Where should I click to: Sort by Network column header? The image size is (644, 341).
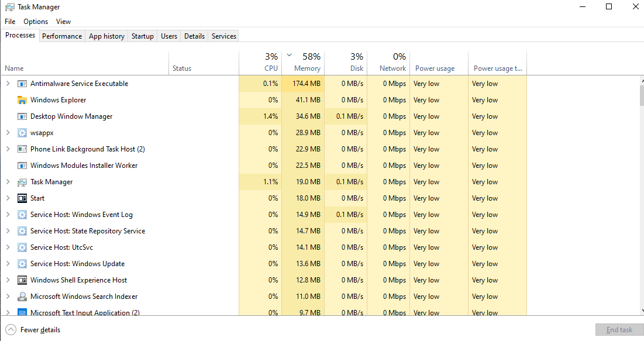[388, 63]
